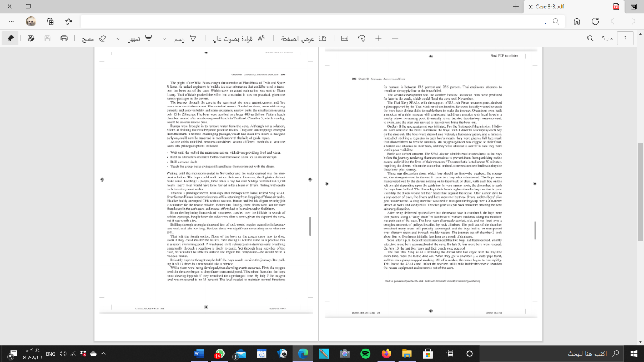Click the Microsoft Edge taskbar icon
Screen dimensions: 644x362
pyautogui.click(x=303, y=353)
